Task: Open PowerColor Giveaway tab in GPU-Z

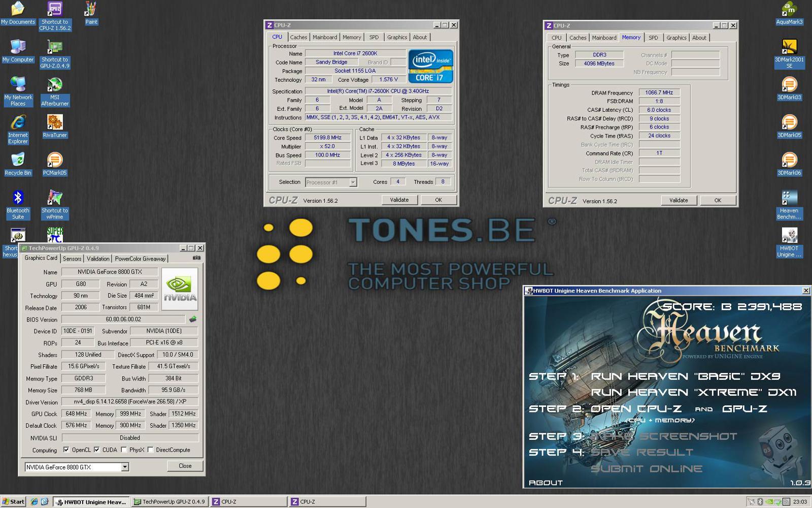Action: pos(140,259)
